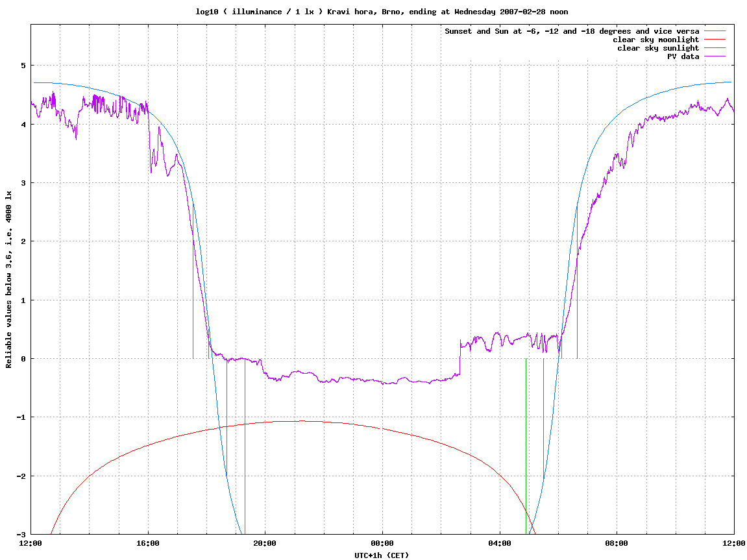Click the sudden jump in PV data near 02:40

(460, 357)
